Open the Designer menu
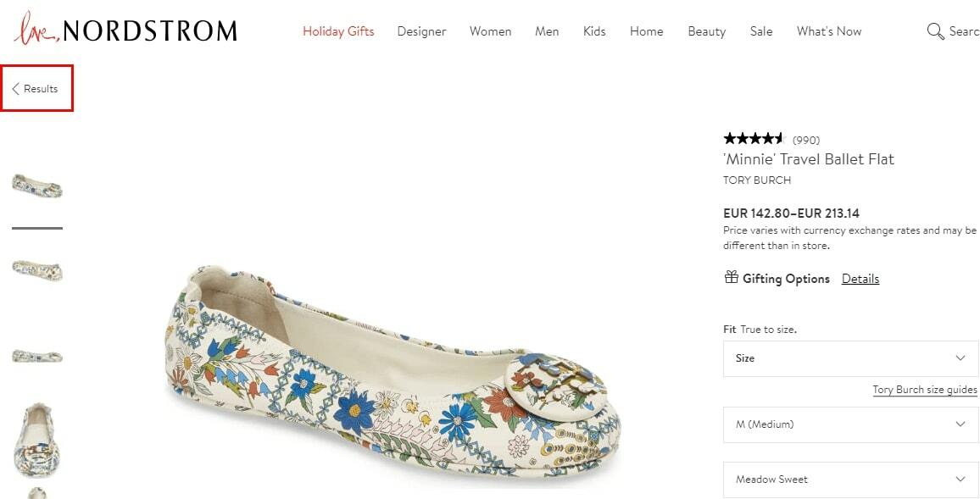This screenshot has height=499, width=980. point(421,31)
